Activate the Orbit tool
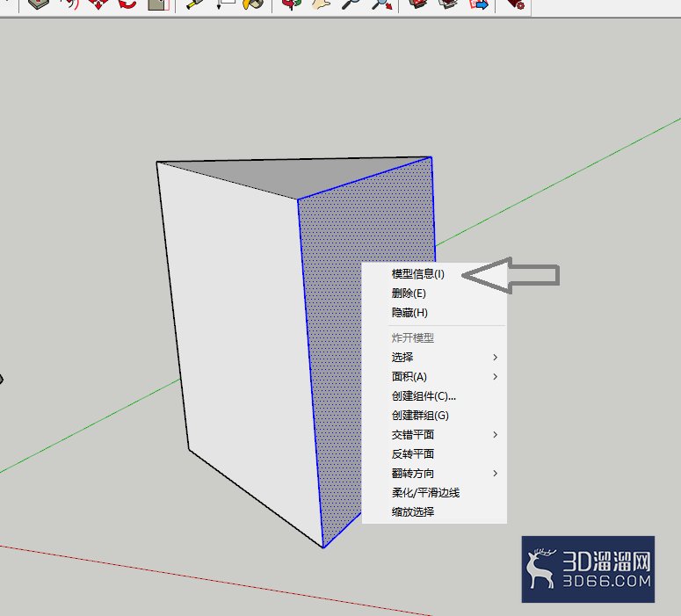This screenshot has height=616, width=681. (x=291, y=4)
